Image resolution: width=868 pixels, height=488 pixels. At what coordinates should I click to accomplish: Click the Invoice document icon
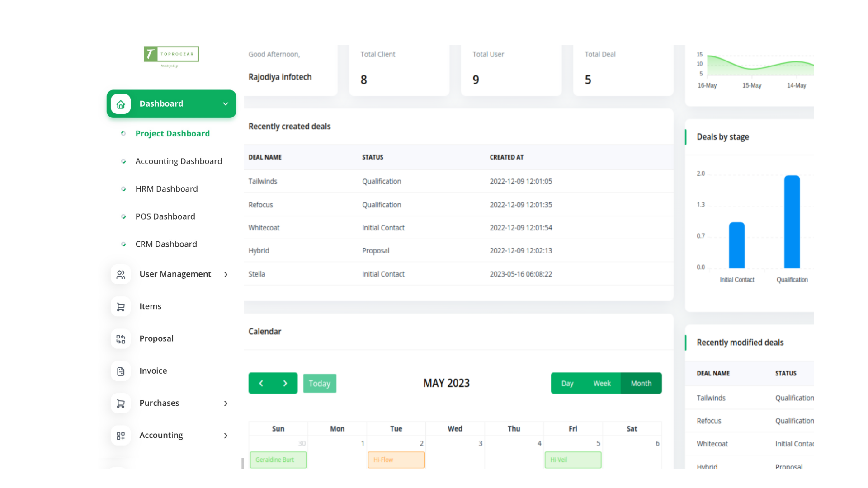(x=121, y=371)
